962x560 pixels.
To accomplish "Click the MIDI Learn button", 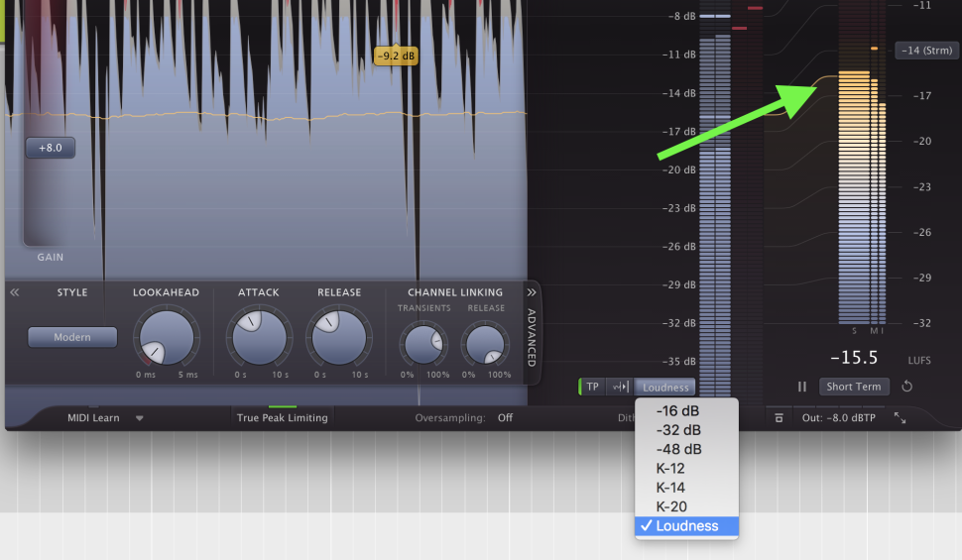I will click(93, 418).
